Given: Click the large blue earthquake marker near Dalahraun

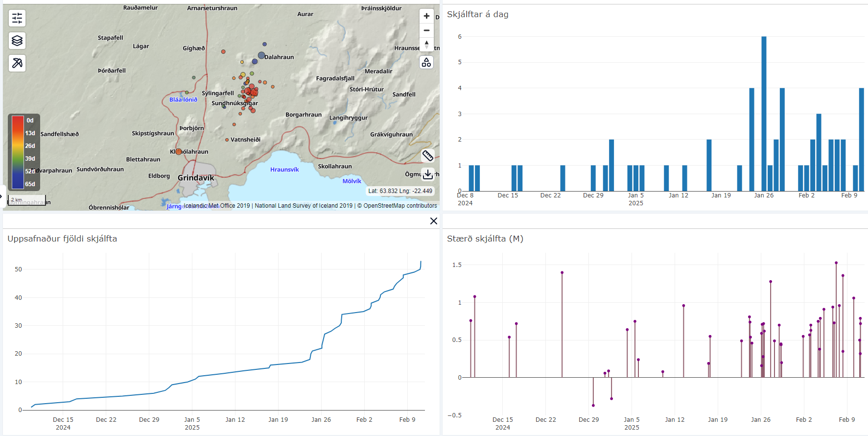Looking at the screenshot, I should click(x=261, y=55).
